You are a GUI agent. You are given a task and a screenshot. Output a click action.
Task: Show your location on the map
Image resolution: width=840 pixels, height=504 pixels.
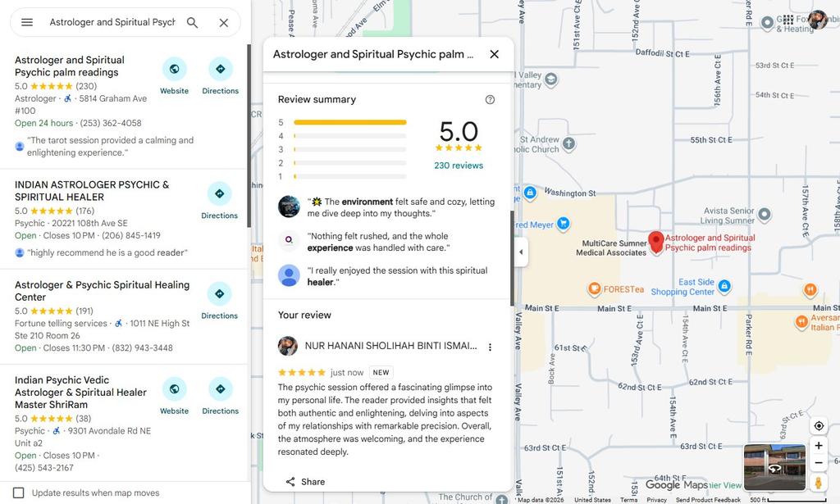(x=819, y=426)
